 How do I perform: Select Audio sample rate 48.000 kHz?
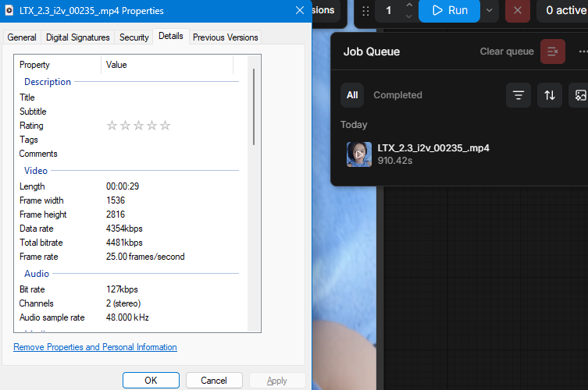(x=127, y=317)
